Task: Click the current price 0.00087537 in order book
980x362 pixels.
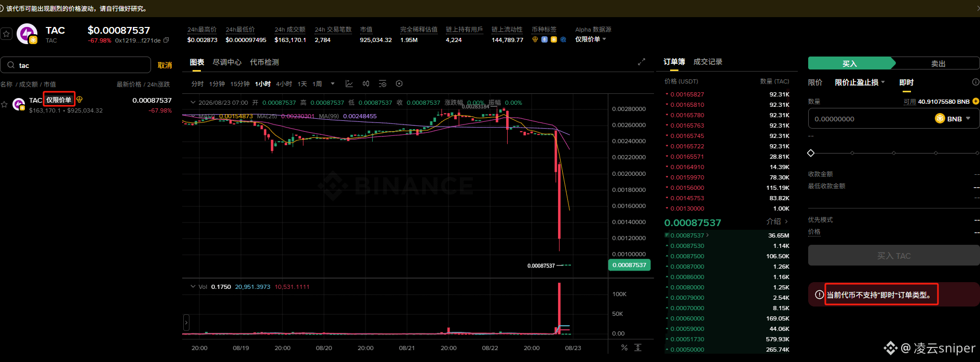Action: (692, 222)
